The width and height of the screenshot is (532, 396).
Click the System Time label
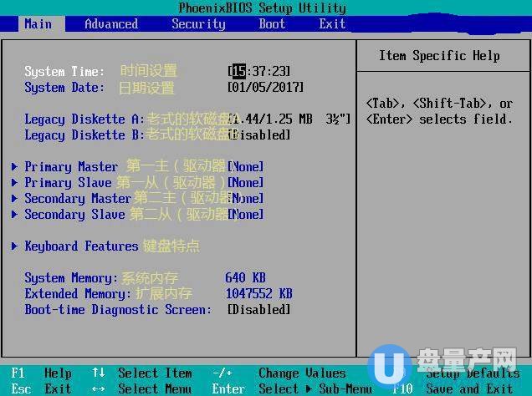pos(64,71)
